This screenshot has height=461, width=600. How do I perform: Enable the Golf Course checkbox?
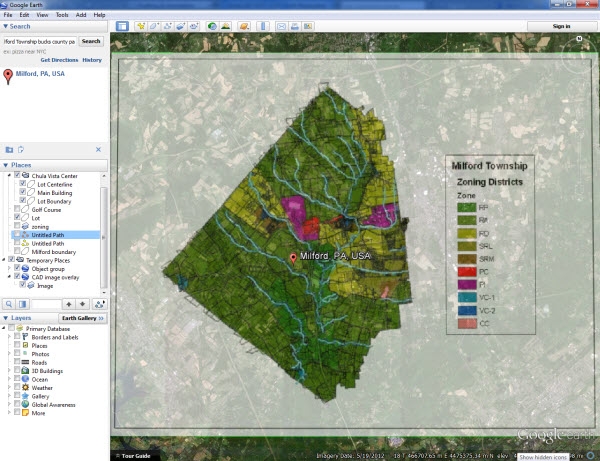(x=17, y=209)
